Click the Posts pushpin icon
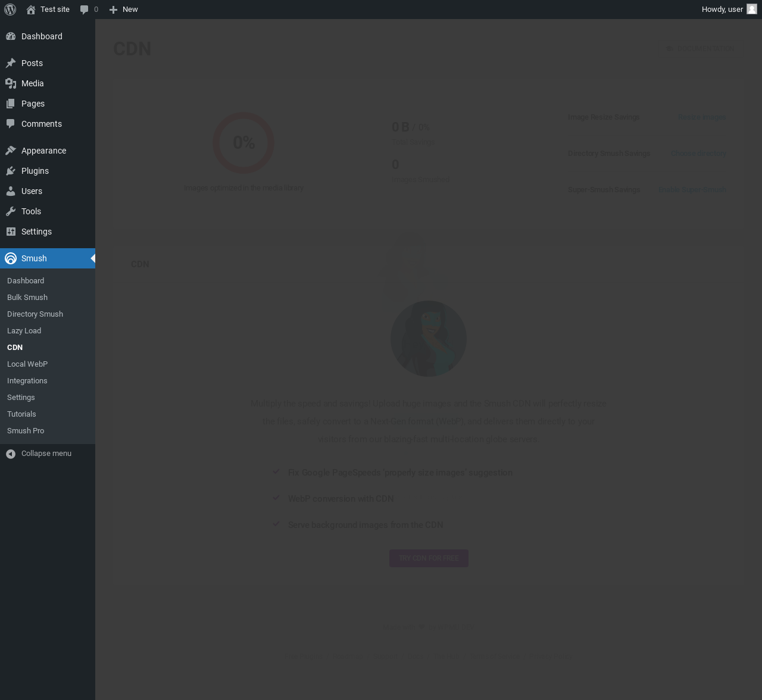This screenshot has width=762, height=700. pos(11,63)
